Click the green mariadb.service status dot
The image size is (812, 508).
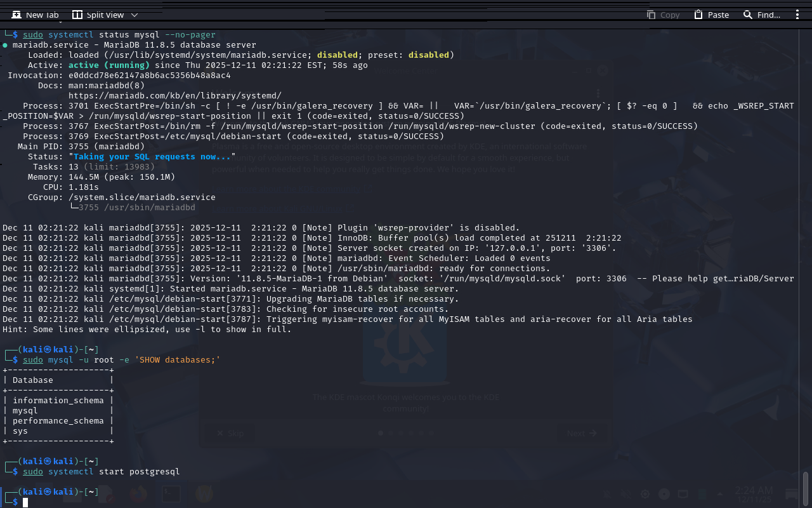(5, 45)
